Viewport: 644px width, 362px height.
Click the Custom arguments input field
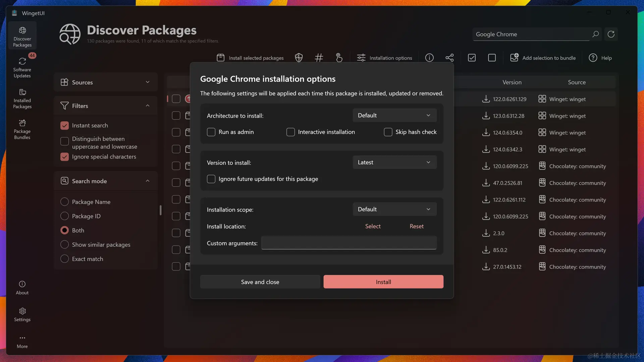click(x=349, y=243)
